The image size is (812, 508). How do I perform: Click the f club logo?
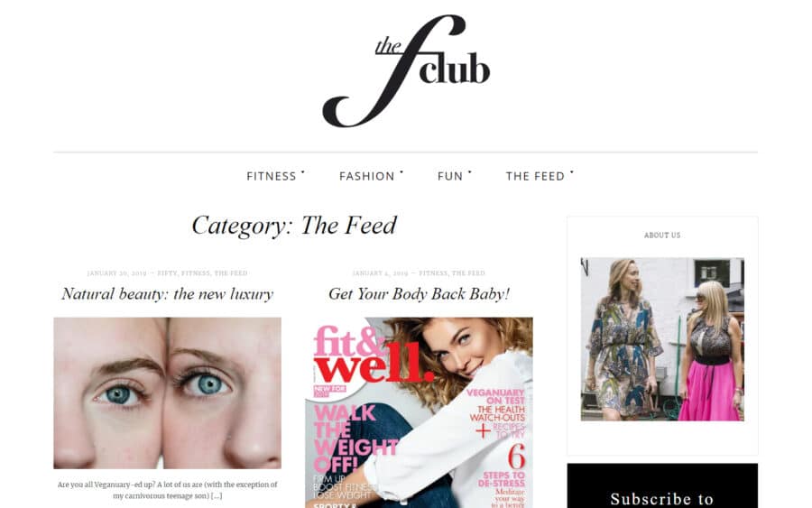(405, 71)
